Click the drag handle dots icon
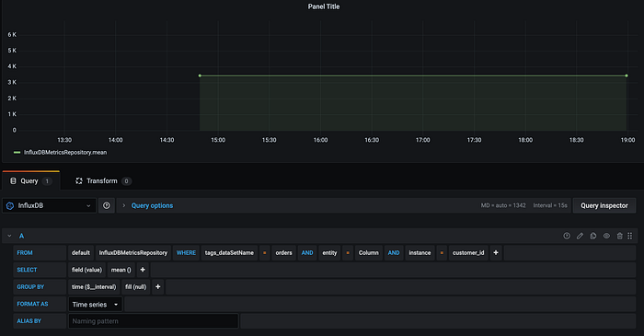 click(630, 236)
